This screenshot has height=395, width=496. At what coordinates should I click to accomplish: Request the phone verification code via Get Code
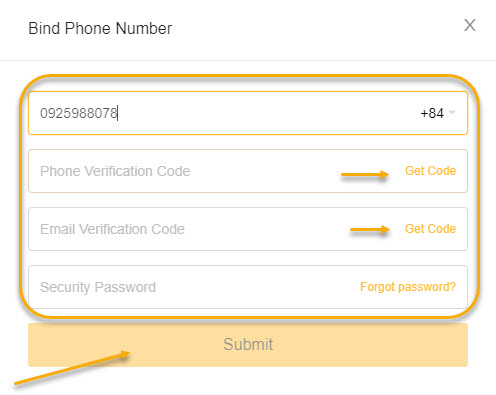coord(430,171)
